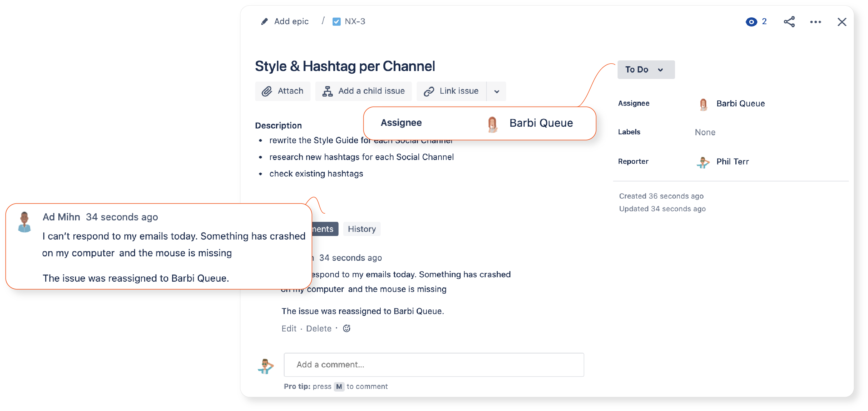Edit the comment by Ad Mihn
868x411 pixels.
[288, 329]
